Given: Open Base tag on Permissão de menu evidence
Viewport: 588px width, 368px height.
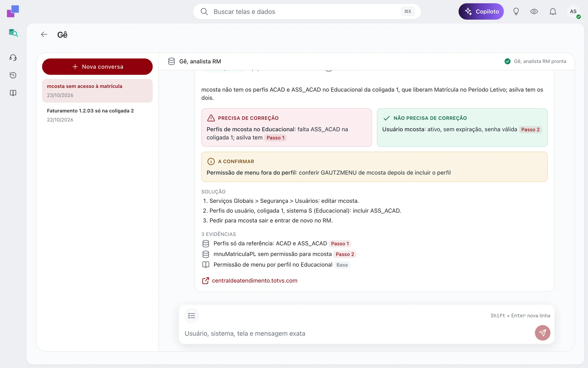Looking at the screenshot, I should pos(342,265).
